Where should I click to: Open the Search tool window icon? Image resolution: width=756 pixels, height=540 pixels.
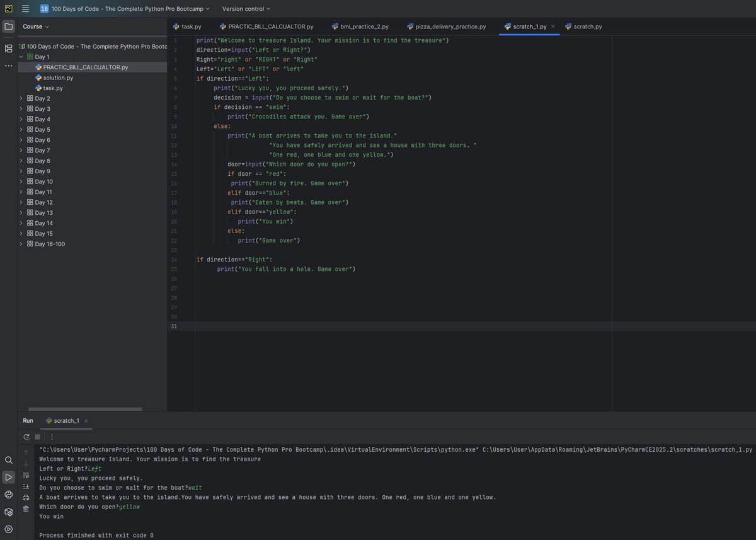coord(9,460)
